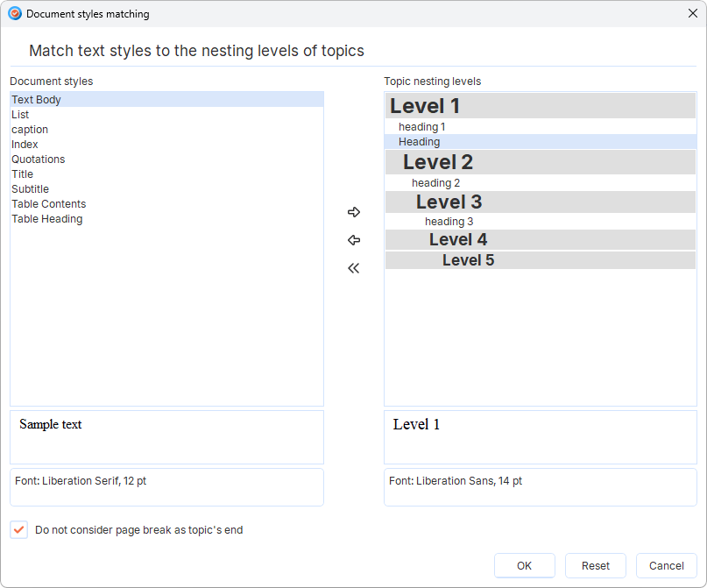The width and height of the screenshot is (707, 588).
Task: Click the right arrow to assign style
Action: 354,212
